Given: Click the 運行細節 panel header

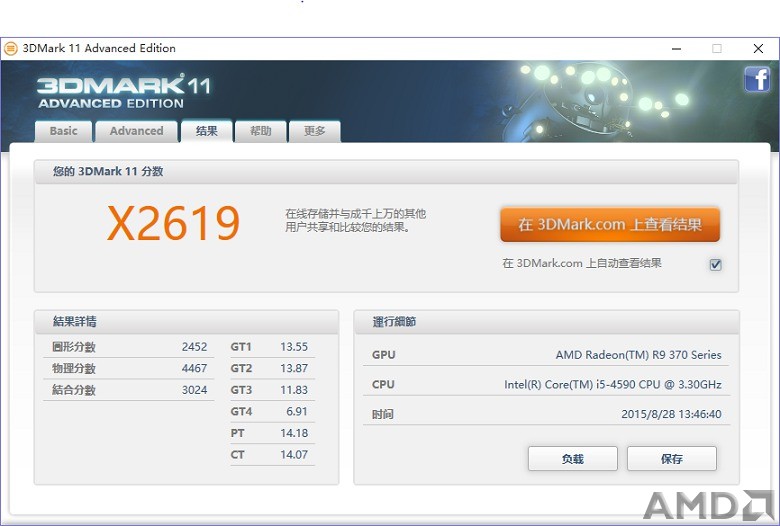Looking at the screenshot, I should click(394, 322).
